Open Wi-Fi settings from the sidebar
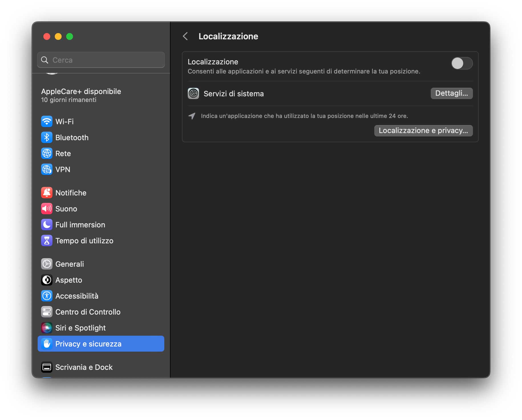 coord(47,121)
